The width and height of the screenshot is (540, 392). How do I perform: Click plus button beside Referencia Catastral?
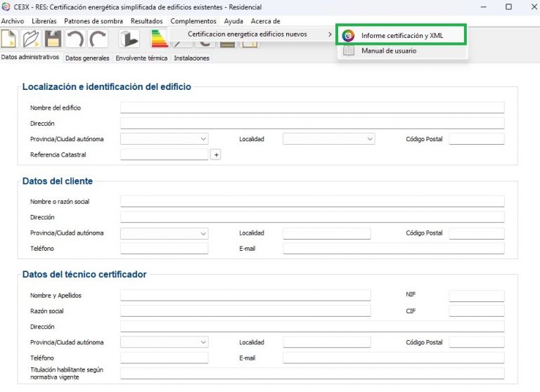pyautogui.click(x=216, y=155)
